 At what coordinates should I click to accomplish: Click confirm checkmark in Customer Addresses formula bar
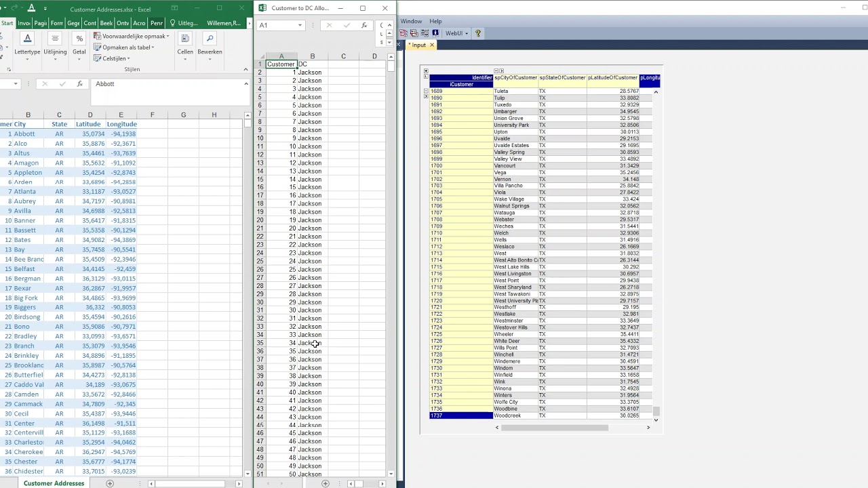click(62, 84)
